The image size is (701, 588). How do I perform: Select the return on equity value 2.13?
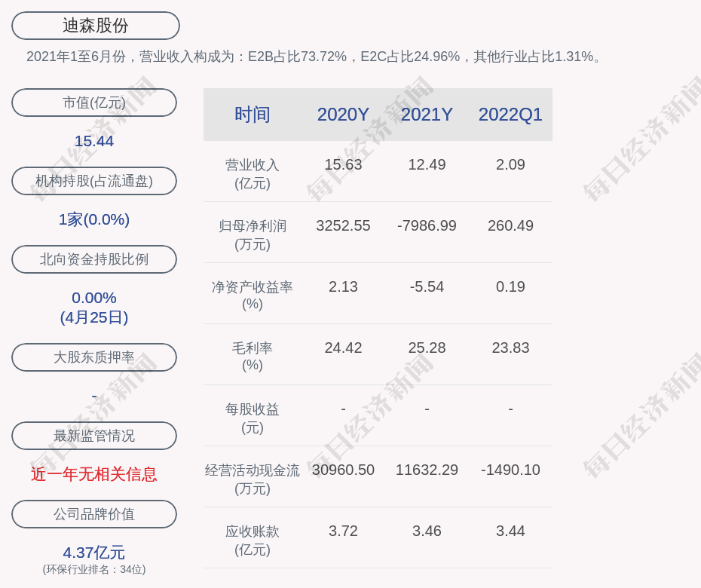coord(344,286)
